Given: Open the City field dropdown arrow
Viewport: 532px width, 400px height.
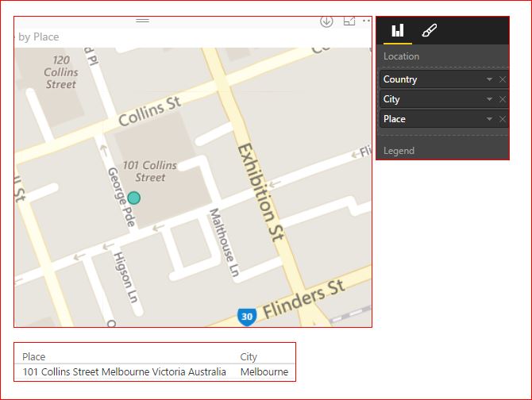Looking at the screenshot, I should pos(489,99).
